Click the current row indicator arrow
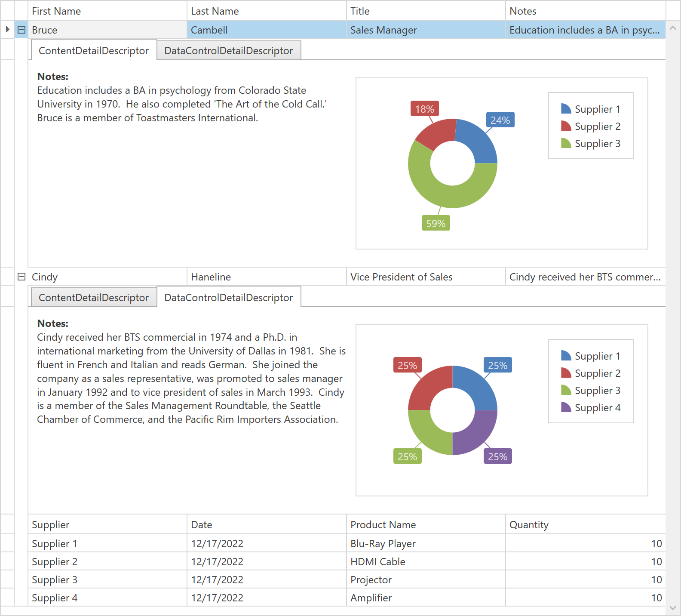Image resolution: width=681 pixels, height=616 pixels. (7, 30)
